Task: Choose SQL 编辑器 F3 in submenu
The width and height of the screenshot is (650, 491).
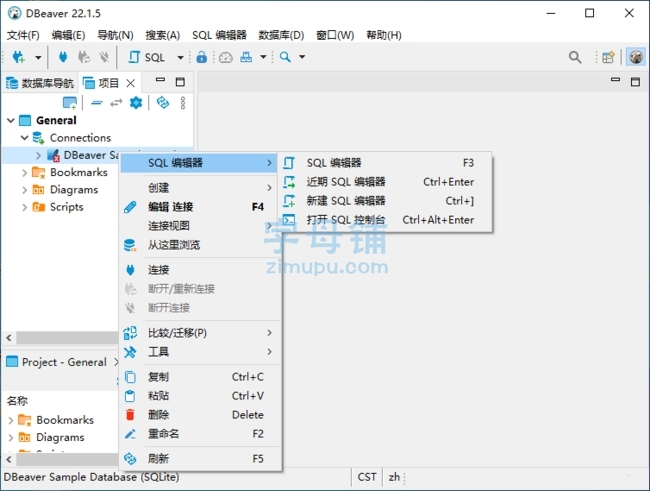Action: pos(385,163)
